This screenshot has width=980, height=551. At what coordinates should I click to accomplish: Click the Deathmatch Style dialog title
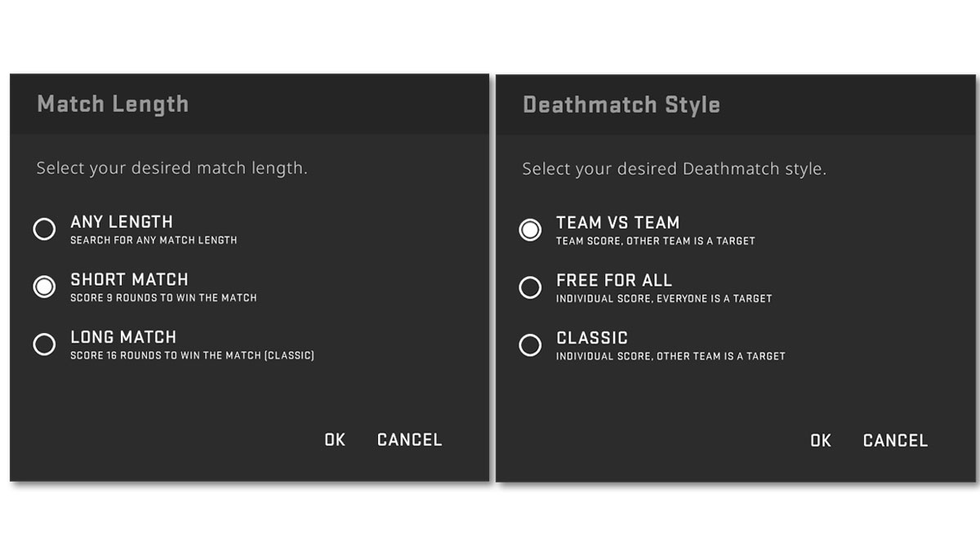tap(621, 105)
